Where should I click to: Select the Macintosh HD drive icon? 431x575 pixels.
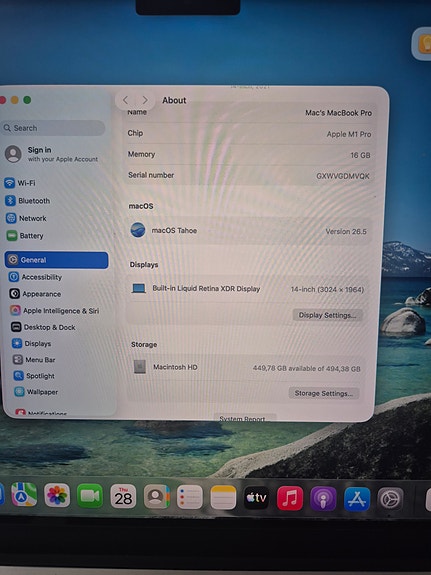pos(140,367)
